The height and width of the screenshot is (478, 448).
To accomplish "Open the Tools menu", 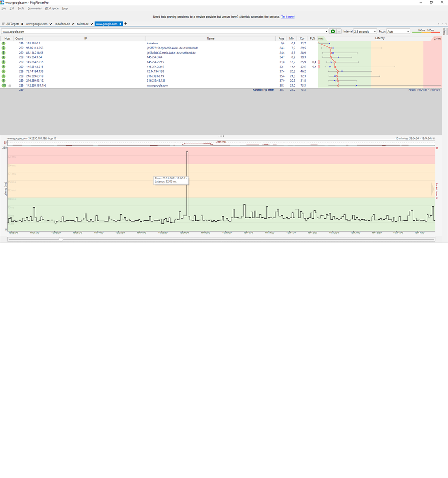I will point(21,8).
